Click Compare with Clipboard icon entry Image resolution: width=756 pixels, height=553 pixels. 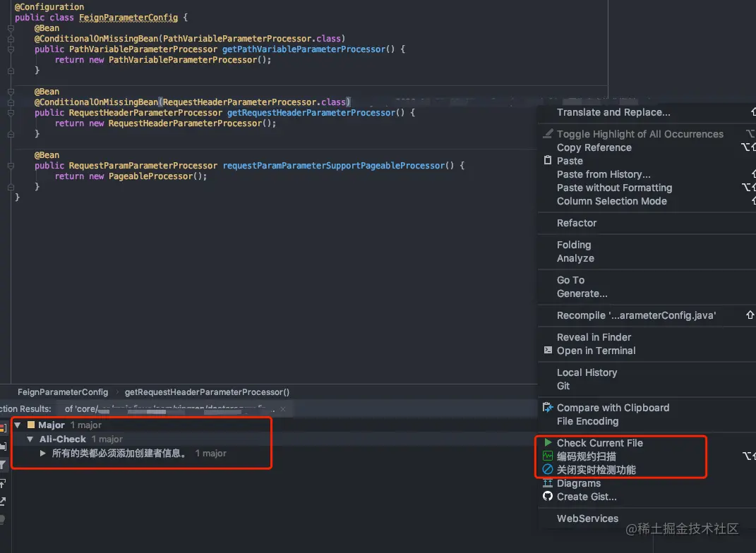tap(548, 408)
